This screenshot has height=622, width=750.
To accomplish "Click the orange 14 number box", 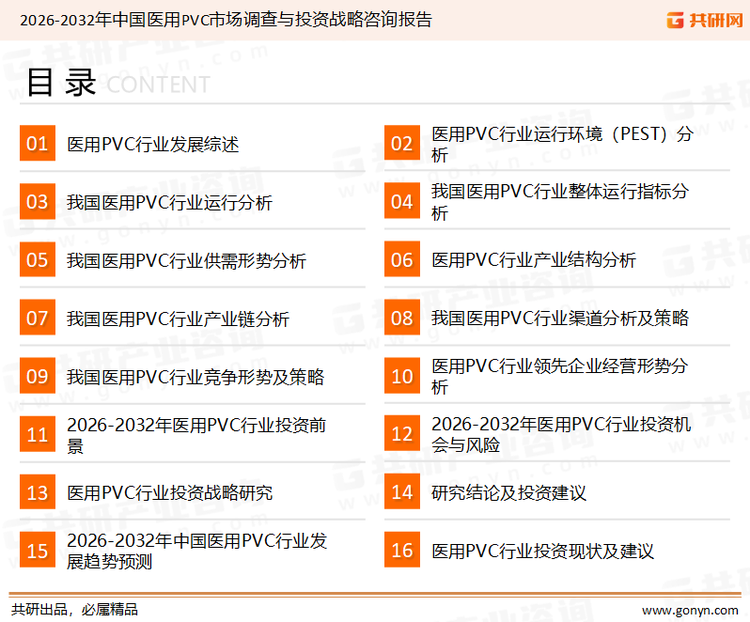I will (402, 492).
